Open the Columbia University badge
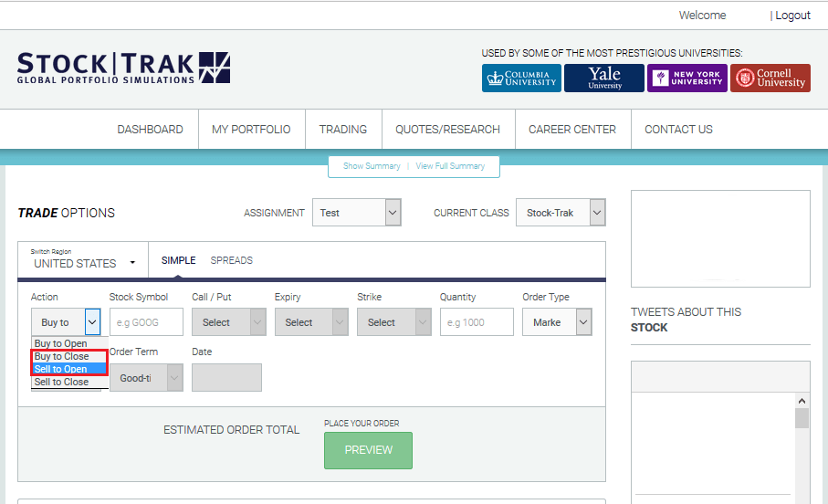This screenshot has height=504, width=828. [521, 79]
